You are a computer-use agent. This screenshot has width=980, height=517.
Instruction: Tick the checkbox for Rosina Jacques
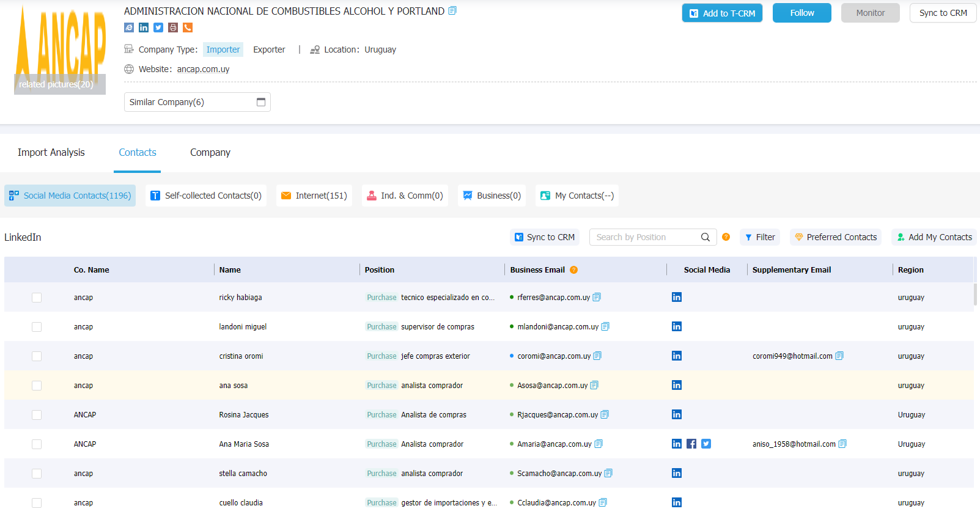tap(37, 415)
